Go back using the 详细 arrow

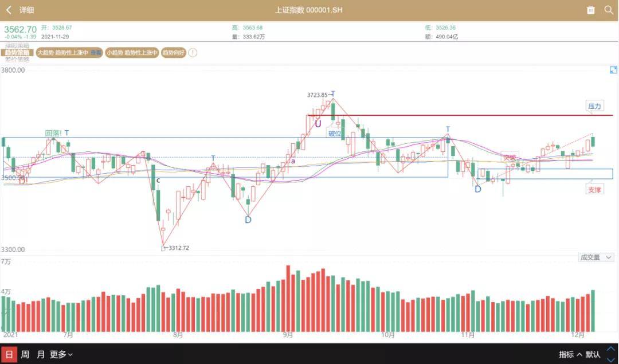(x=9, y=10)
